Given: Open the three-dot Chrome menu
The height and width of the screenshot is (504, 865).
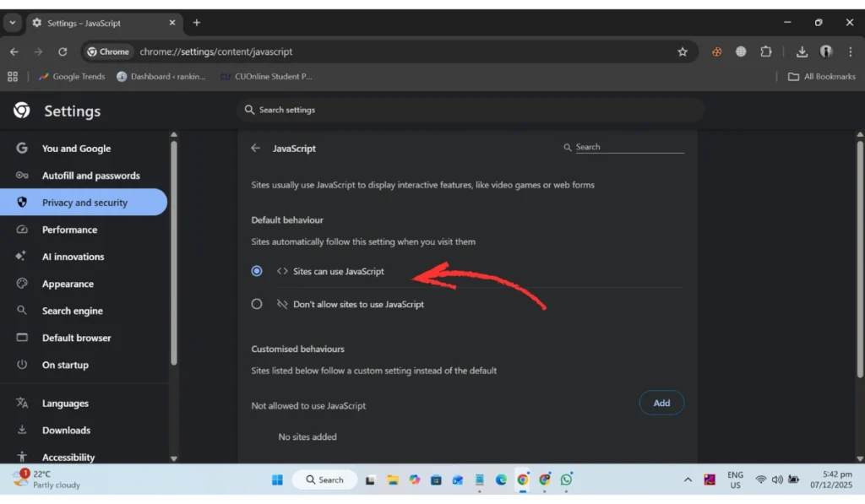Looking at the screenshot, I should pyautogui.click(x=850, y=51).
